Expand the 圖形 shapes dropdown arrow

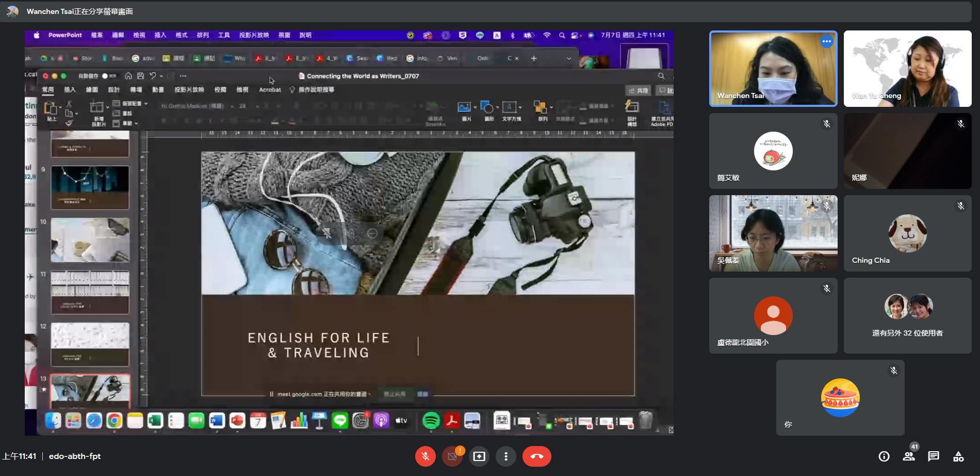[x=497, y=107]
